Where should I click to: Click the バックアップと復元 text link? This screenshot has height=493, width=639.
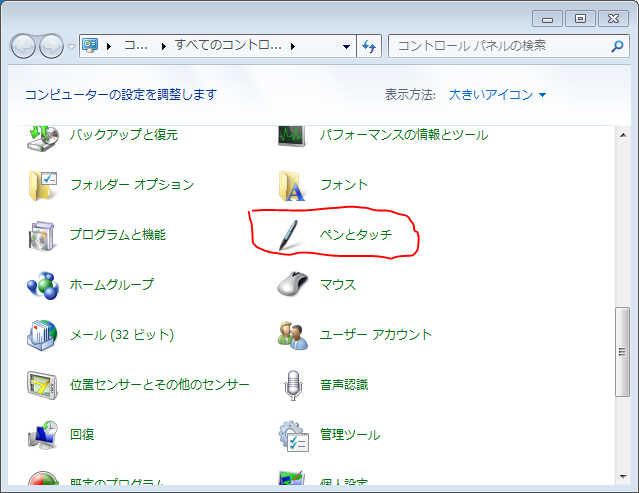tap(123, 135)
